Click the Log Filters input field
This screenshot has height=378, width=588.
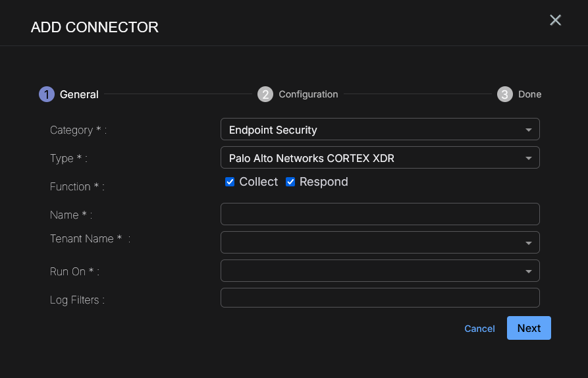click(x=380, y=298)
